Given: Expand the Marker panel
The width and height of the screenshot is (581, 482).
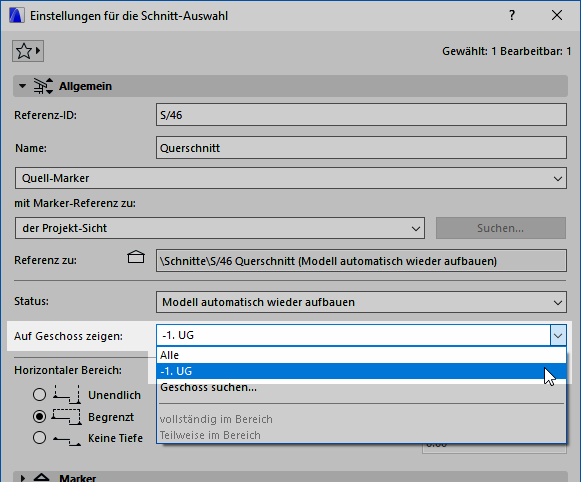Looking at the screenshot, I should tap(23, 478).
